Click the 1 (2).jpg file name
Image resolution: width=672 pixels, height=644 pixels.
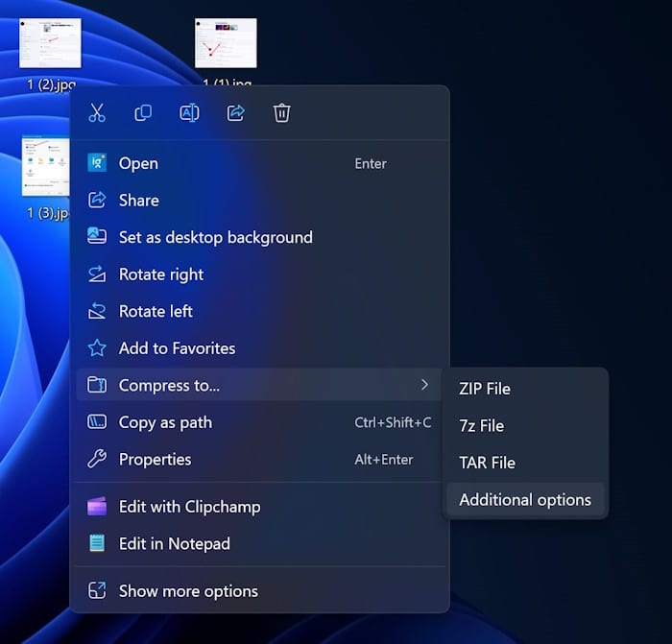(x=51, y=84)
